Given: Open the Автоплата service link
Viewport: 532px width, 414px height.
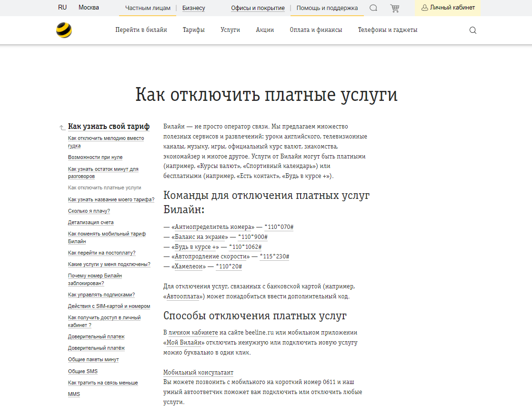Looking at the screenshot, I should (x=182, y=295).
